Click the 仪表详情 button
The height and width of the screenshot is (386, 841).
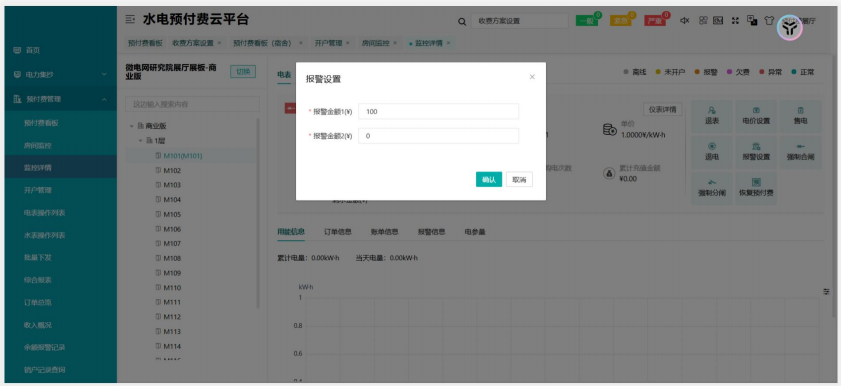[x=662, y=109]
